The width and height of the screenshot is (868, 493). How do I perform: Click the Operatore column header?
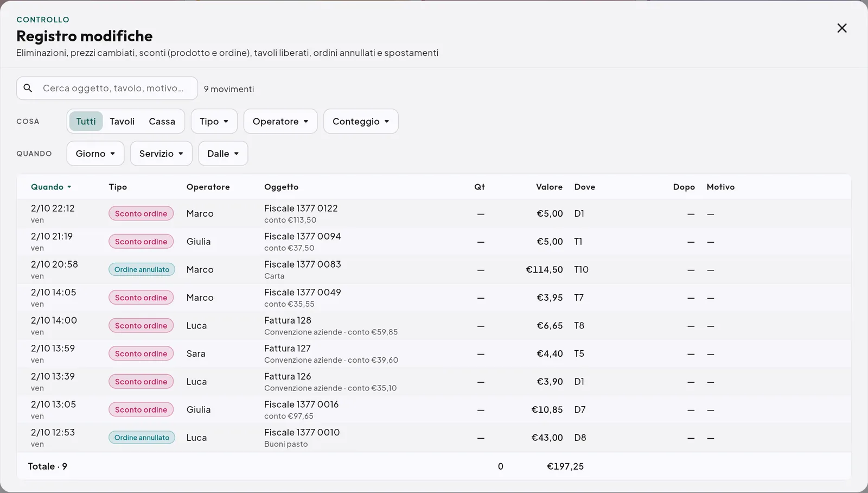208,187
